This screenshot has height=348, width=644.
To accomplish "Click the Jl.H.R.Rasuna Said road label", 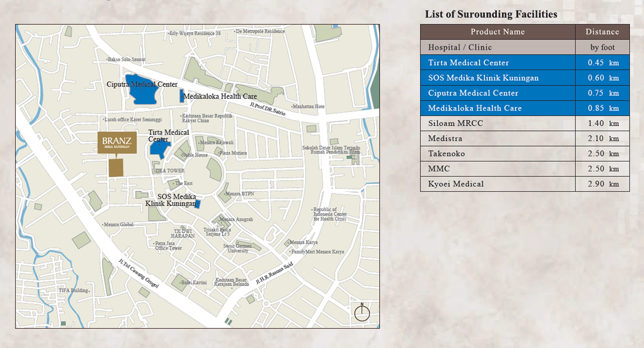I will click(x=274, y=273).
